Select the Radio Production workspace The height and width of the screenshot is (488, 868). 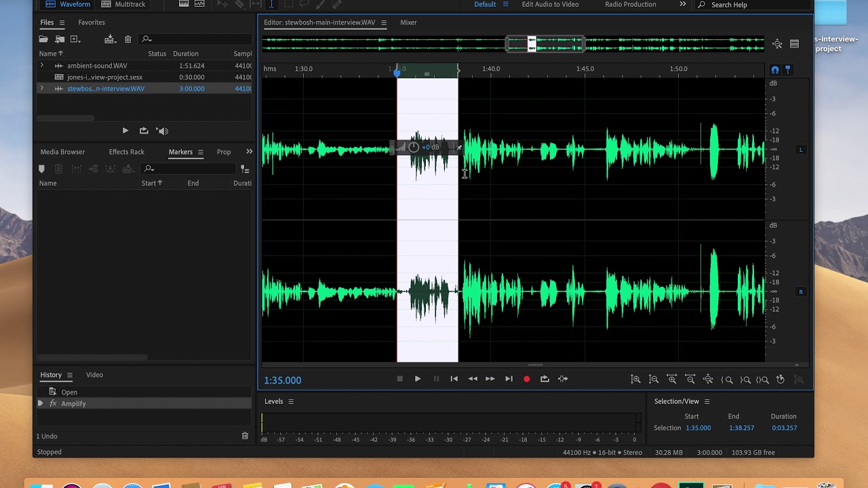click(x=630, y=5)
